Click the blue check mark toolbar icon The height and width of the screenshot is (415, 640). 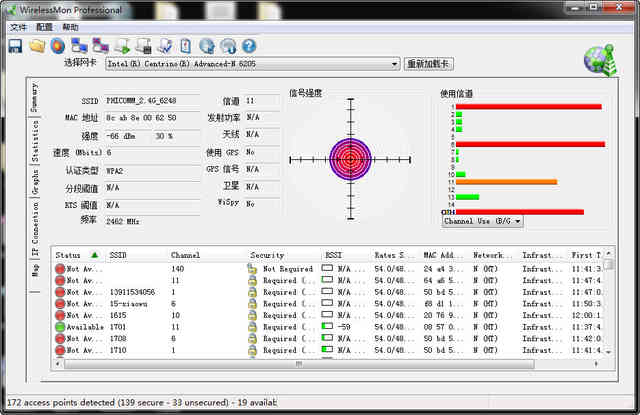coord(165,46)
